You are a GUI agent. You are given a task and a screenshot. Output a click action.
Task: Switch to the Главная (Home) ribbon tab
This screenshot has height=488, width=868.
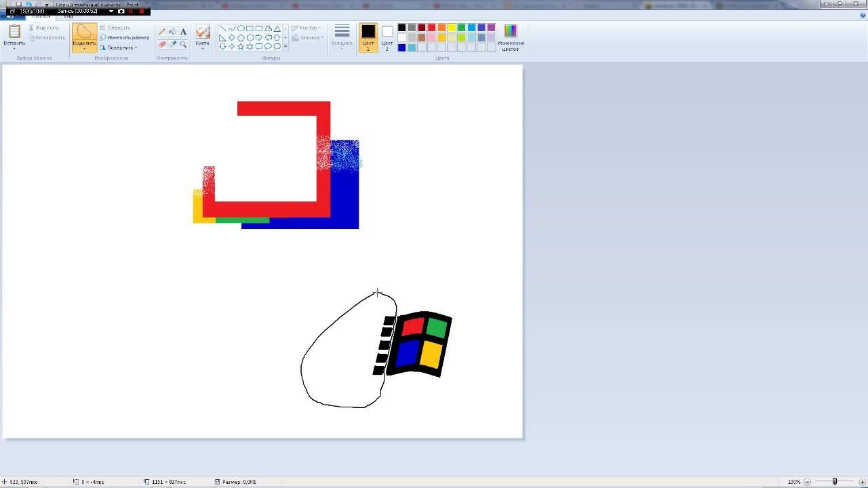(x=41, y=16)
